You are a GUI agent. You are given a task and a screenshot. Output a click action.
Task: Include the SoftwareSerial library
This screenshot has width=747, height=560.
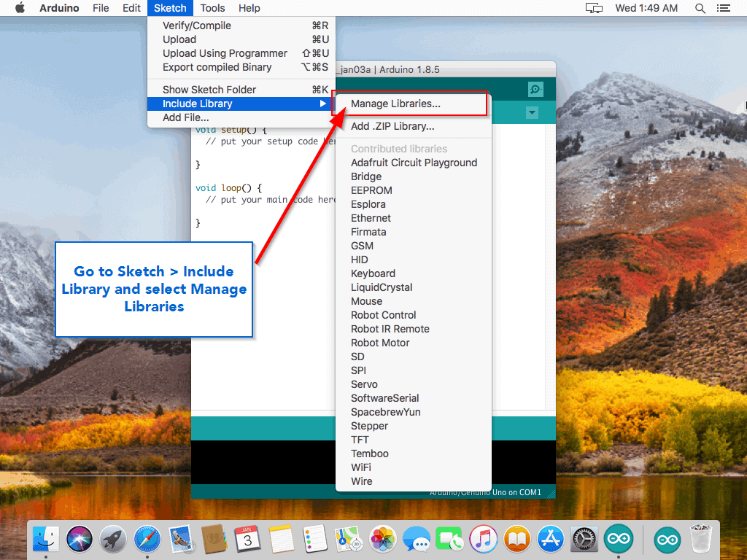coord(414,398)
